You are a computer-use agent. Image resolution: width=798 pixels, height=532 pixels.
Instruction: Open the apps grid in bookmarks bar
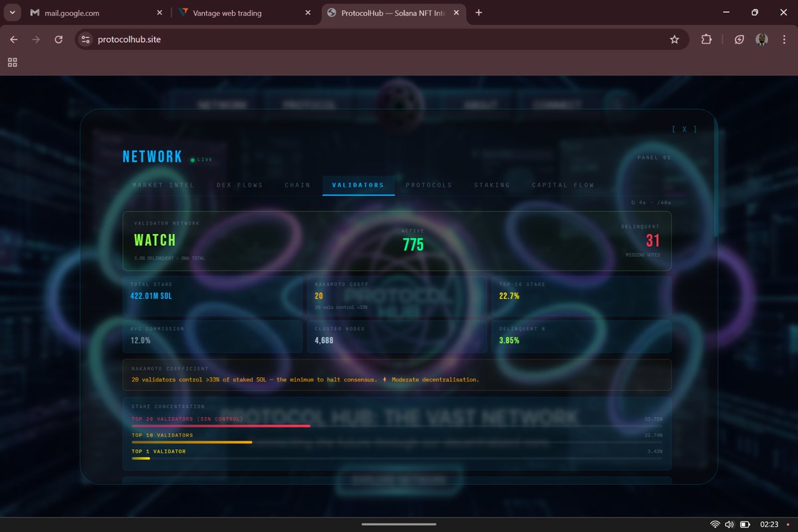[12, 63]
